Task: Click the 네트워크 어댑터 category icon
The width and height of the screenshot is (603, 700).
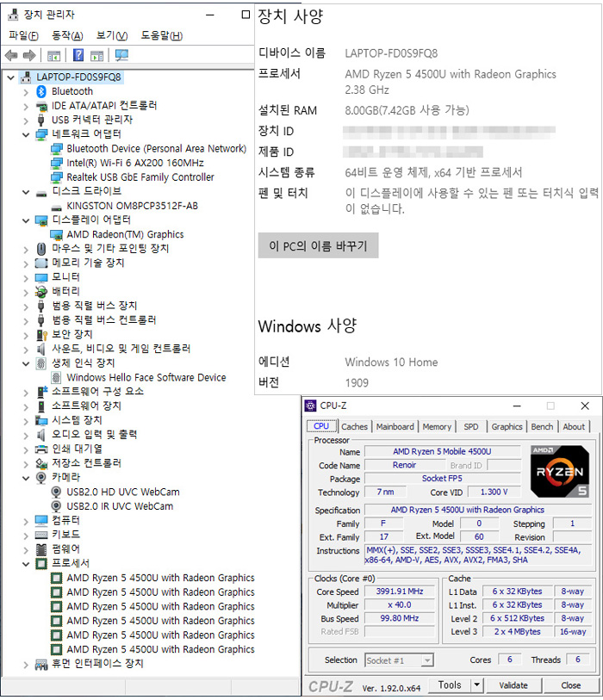Action: [x=41, y=134]
